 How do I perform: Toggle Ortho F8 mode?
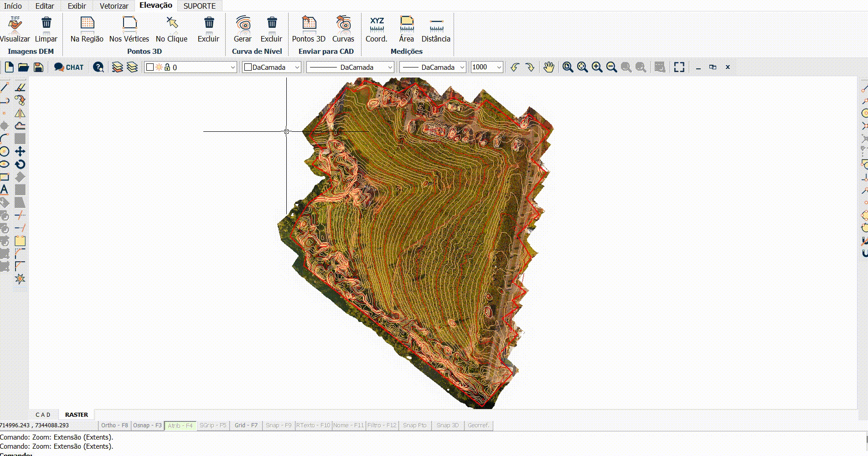(x=114, y=425)
